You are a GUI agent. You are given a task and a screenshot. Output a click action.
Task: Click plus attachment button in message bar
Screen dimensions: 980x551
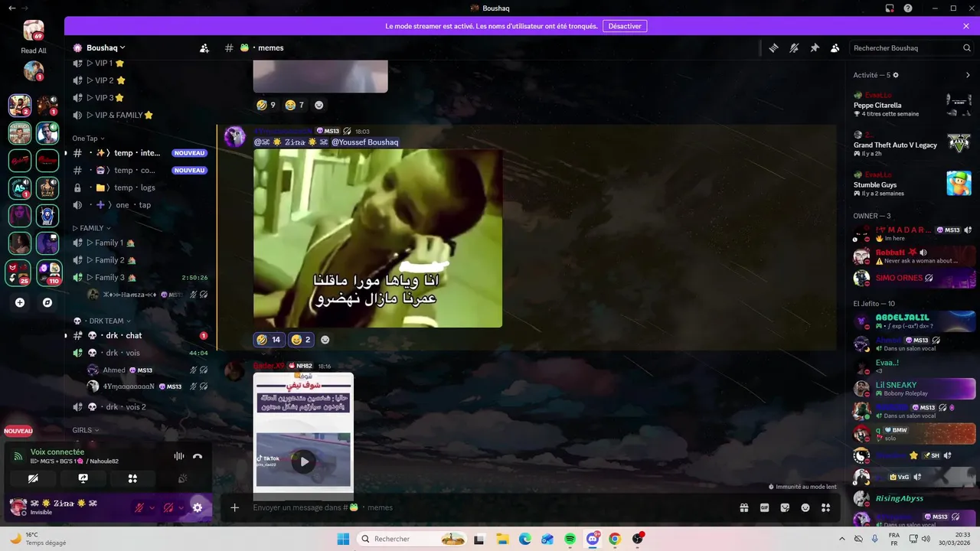(235, 507)
